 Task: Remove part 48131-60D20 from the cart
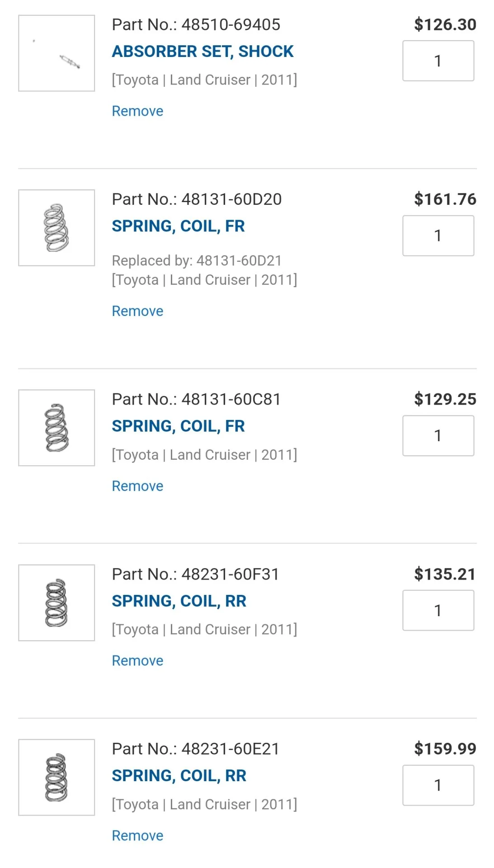[137, 311]
